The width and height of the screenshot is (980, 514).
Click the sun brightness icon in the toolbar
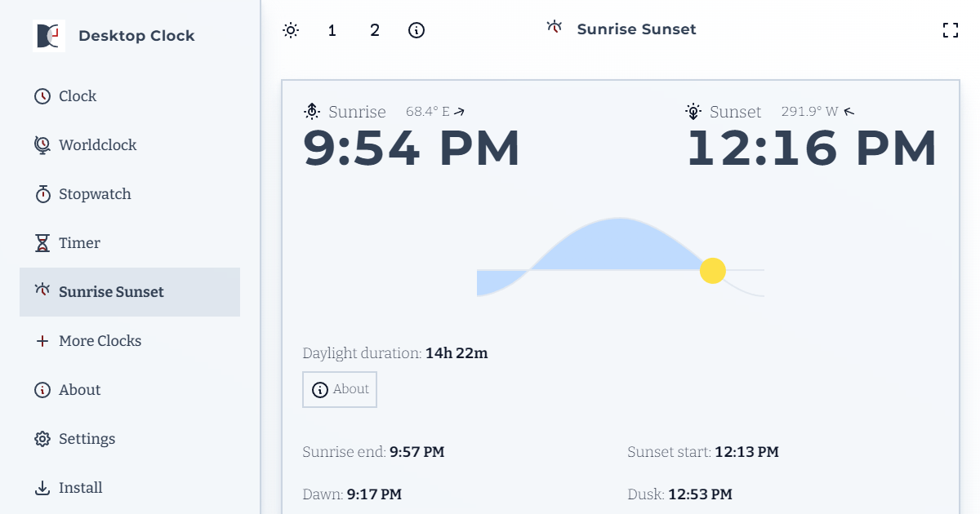click(290, 30)
